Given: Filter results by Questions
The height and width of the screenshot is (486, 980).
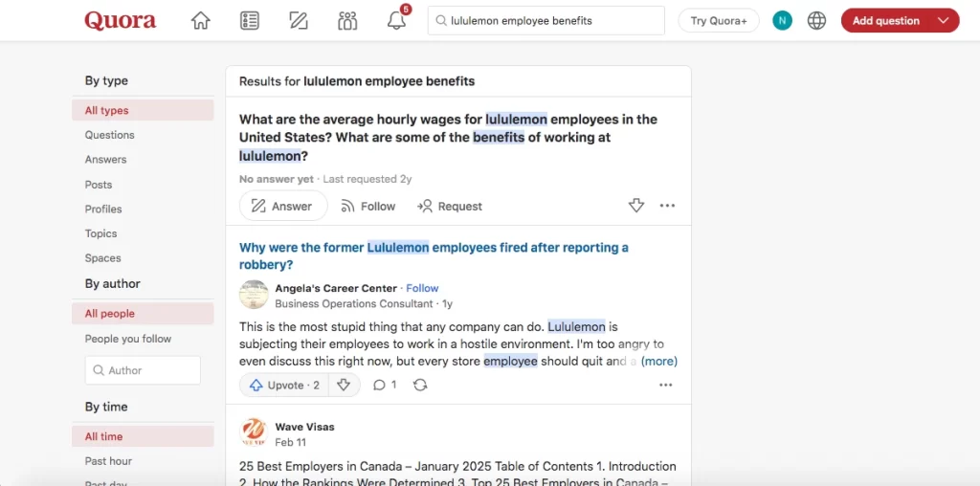Looking at the screenshot, I should (109, 135).
